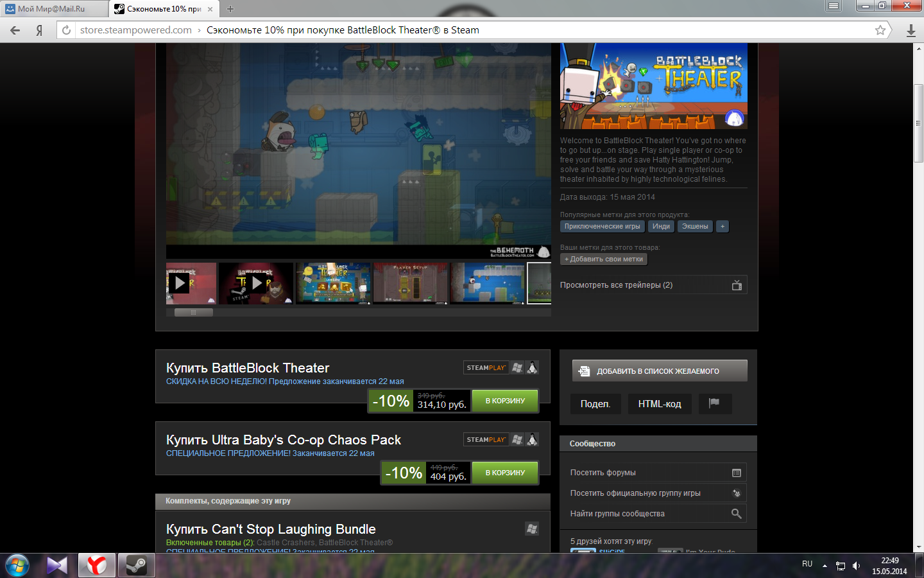Add BattleBlock Theater to cart
Viewport: 924px width, 578px height.
[505, 401]
